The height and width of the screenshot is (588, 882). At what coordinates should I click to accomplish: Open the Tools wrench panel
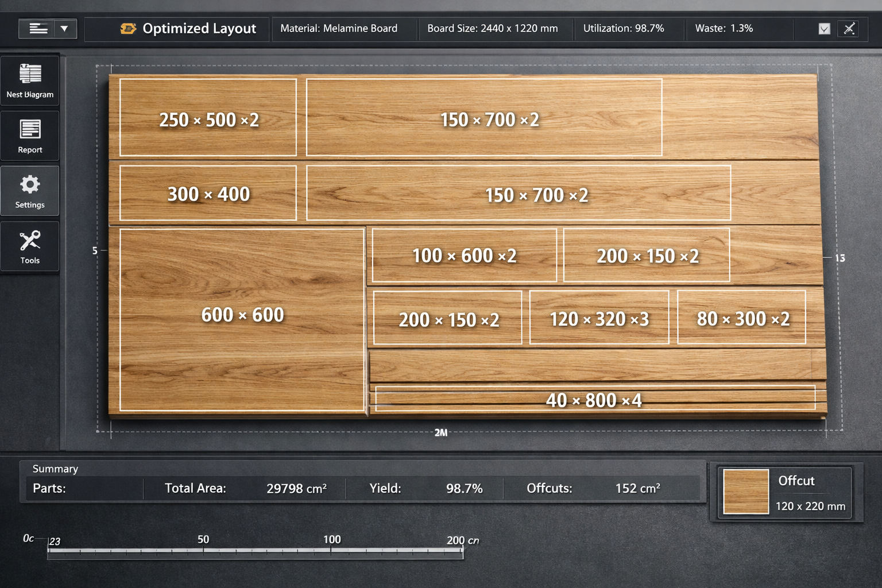pyautogui.click(x=30, y=246)
